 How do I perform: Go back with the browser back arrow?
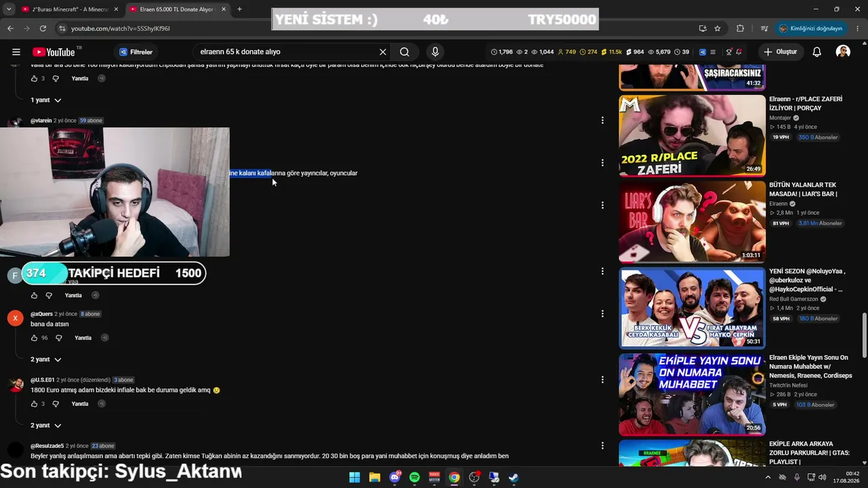point(10,28)
